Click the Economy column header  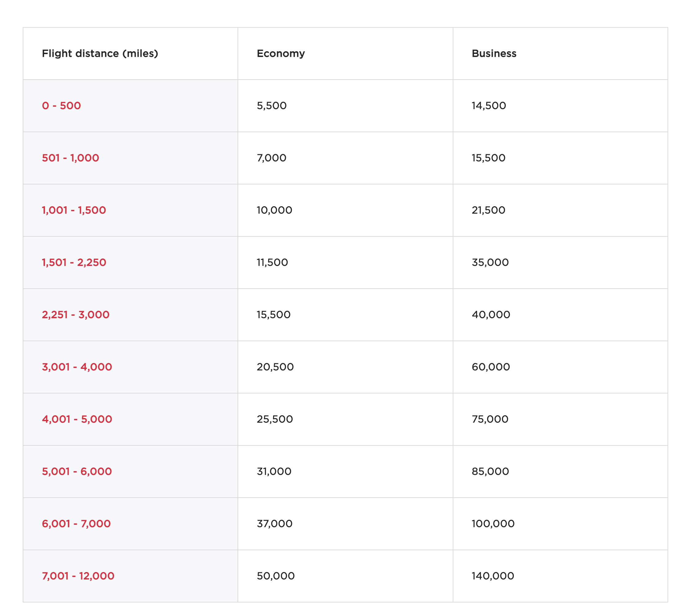point(281,53)
